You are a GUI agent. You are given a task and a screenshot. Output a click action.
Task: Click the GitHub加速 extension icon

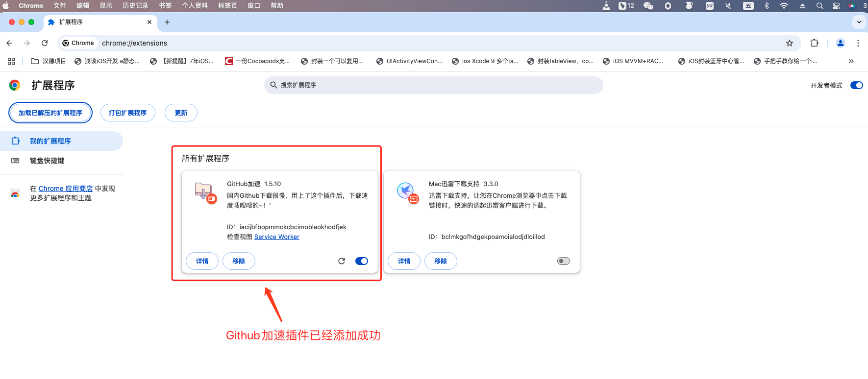[x=205, y=193]
